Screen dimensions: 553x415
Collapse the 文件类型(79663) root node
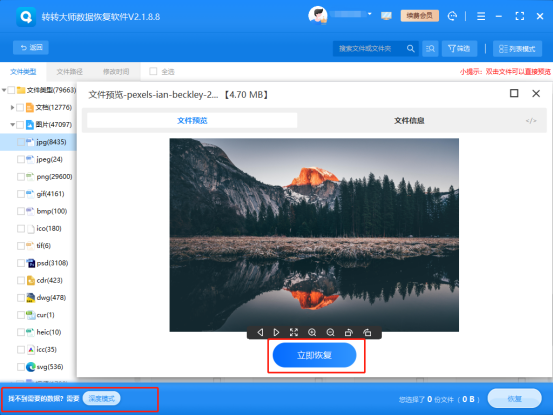click(x=4, y=90)
